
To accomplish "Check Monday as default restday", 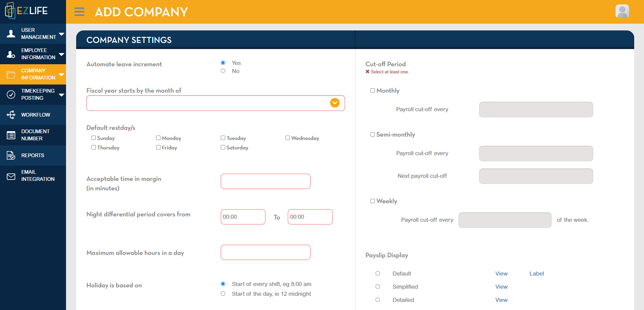I will pyautogui.click(x=158, y=138).
